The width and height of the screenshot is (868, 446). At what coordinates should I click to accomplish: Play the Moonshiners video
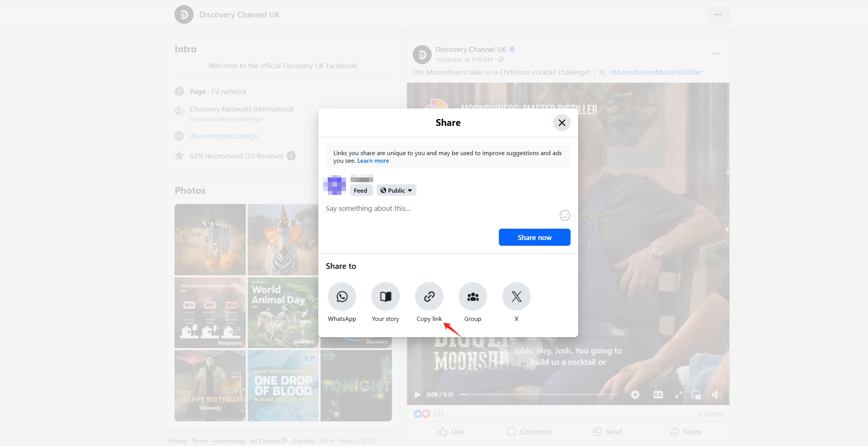417,394
